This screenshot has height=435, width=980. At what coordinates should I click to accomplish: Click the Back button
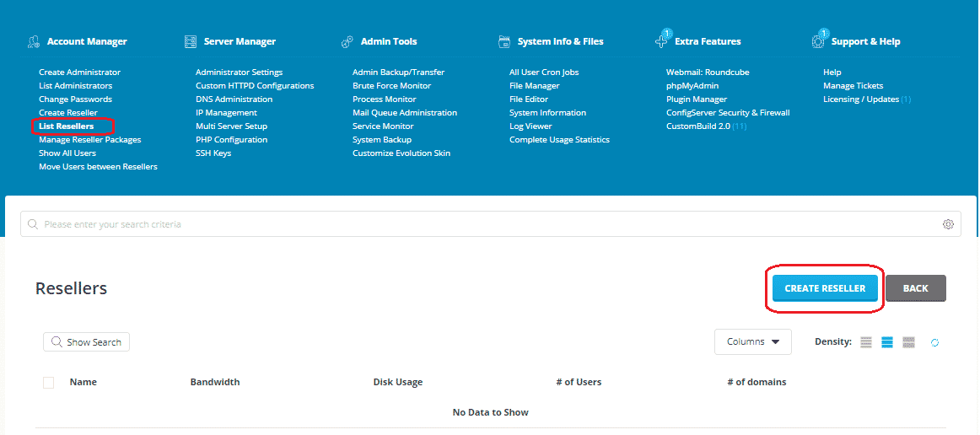[x=916, y=288]
